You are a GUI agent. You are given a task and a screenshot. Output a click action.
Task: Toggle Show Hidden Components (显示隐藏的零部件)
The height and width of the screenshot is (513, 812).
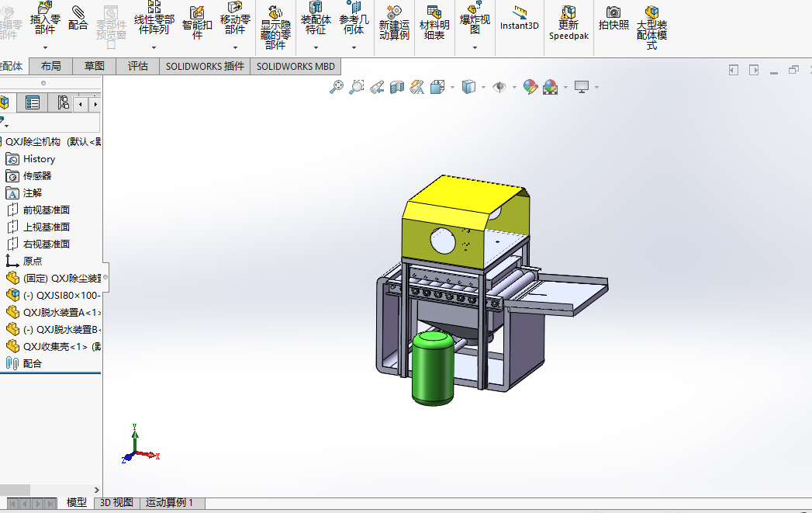tap(275, 28)
